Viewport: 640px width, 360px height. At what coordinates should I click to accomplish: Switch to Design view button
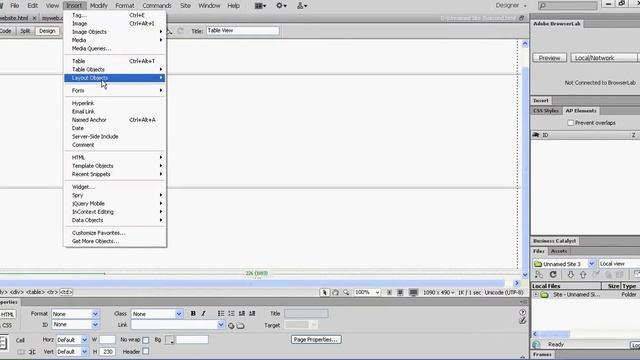(47, 31)
